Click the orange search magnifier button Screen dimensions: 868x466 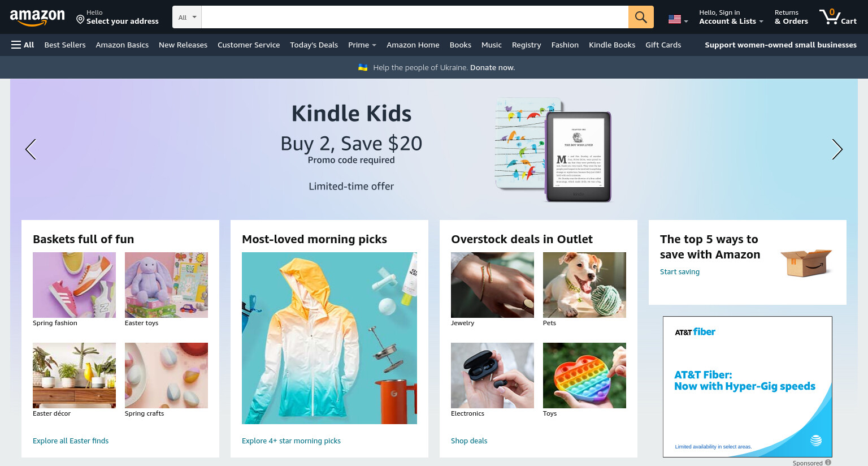click(641, 17)
